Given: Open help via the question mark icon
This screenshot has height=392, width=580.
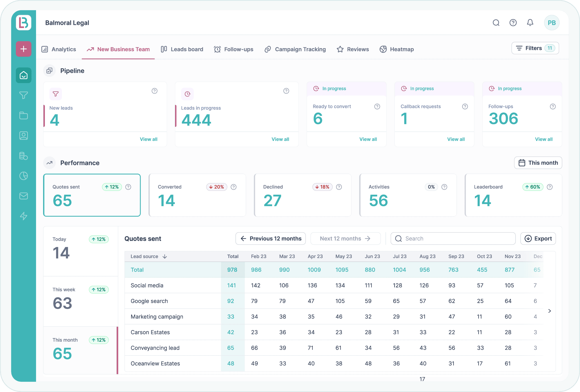Looking at the screenshot, I should (513, 22).
